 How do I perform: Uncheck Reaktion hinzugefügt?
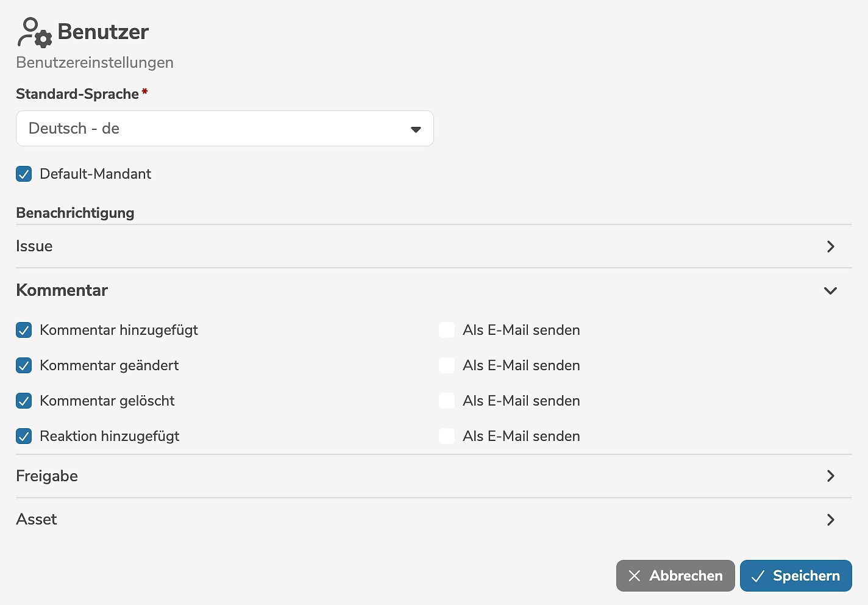(x=24, y=437)
